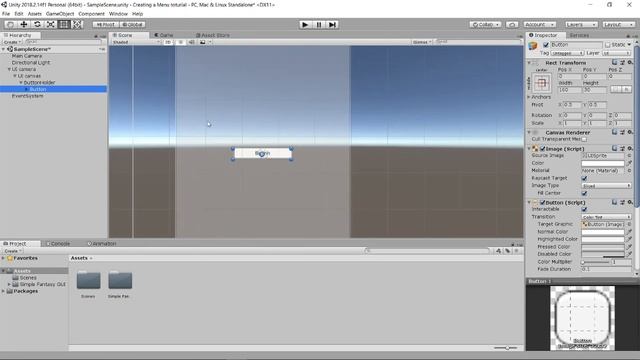Select the Rotate tool
Image resolution: width=640 pixels, height=360 pixels.
(x=37, y=24)
